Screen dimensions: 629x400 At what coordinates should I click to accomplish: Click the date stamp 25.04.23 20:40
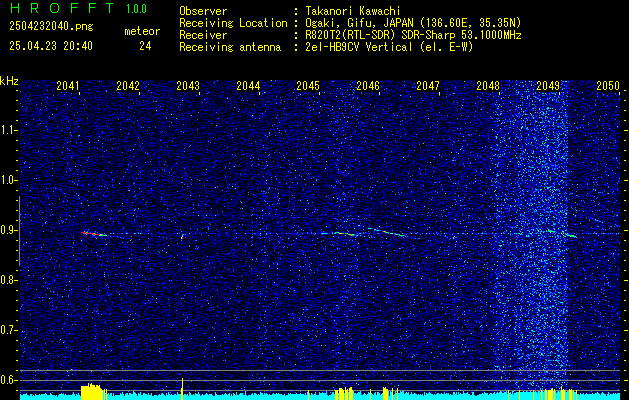point(51,46)
